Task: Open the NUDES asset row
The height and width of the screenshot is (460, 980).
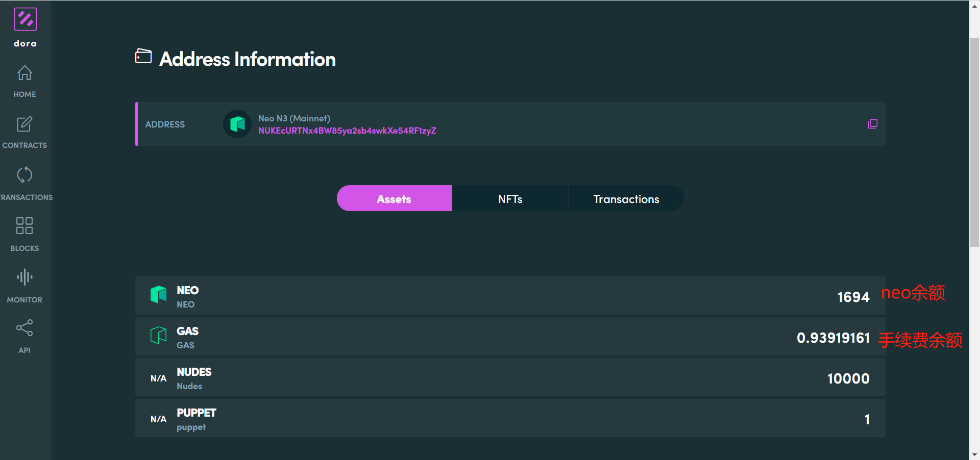Action: coord(510,377)
